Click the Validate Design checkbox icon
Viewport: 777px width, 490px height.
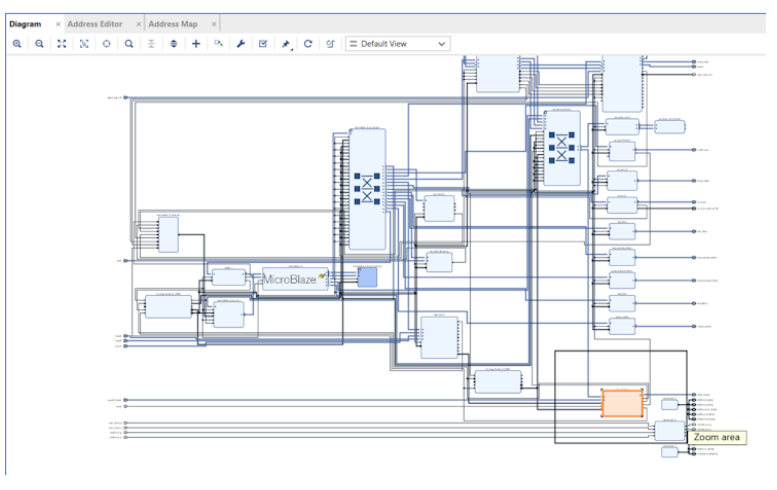coord(263,44)
